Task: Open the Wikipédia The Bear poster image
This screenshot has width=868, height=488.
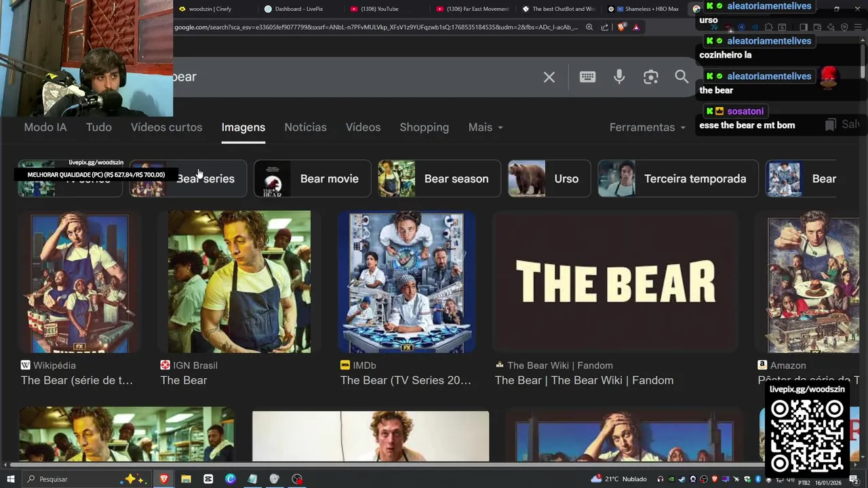Action: (x=79, y=282)
